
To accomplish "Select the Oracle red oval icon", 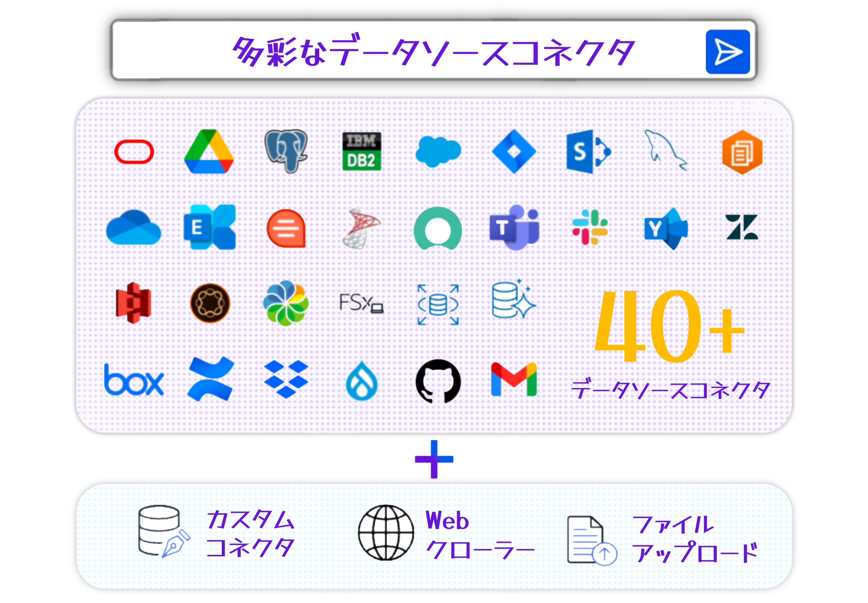I will (134, 152).
